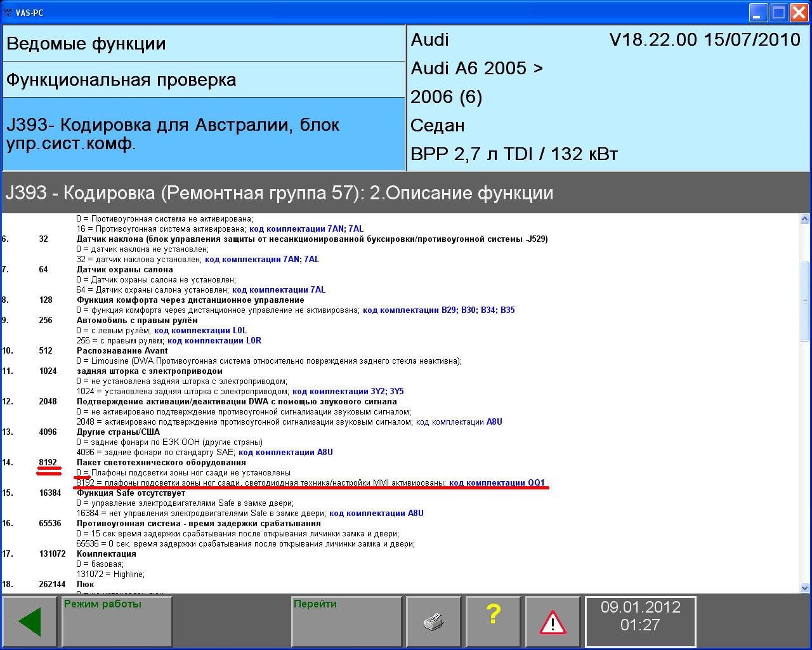Click the heading Датчик наклона (блок управления защиты...)

pos(312,239)
